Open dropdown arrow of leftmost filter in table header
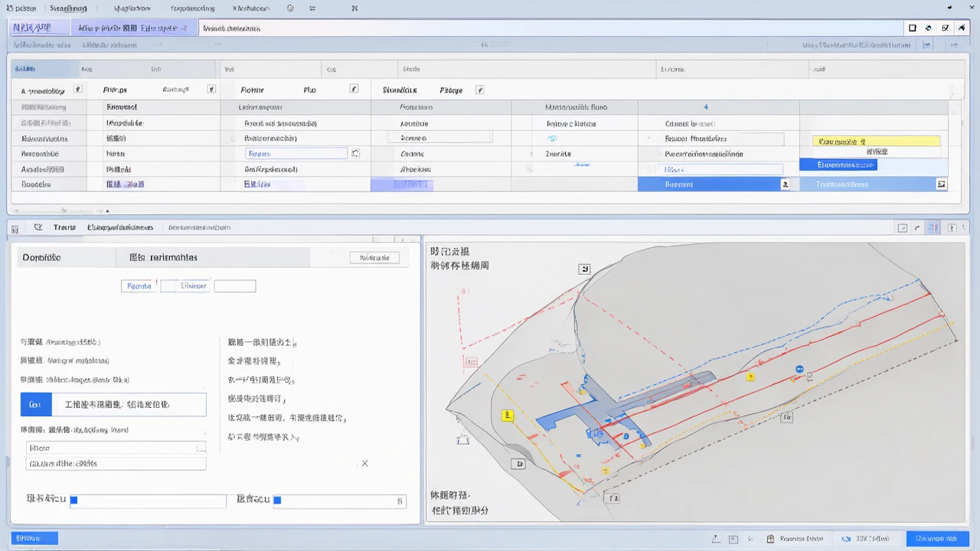980x551 pixels. pos(77,90)
